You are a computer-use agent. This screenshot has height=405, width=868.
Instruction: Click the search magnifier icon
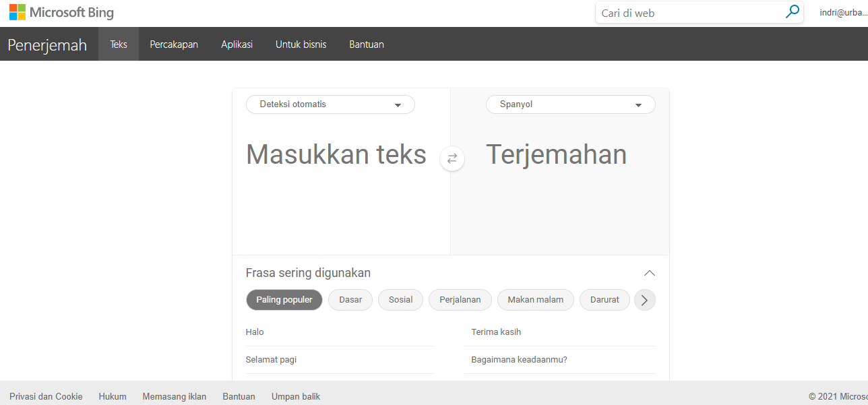point(792,12)
